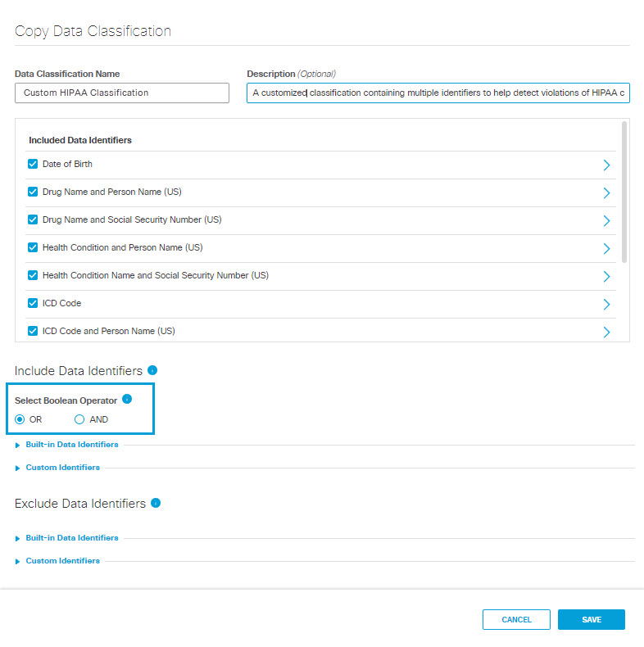This screenshot has width=644, height=647.
Task: Open Date of Birth details chevron
Action: [606, 165]
